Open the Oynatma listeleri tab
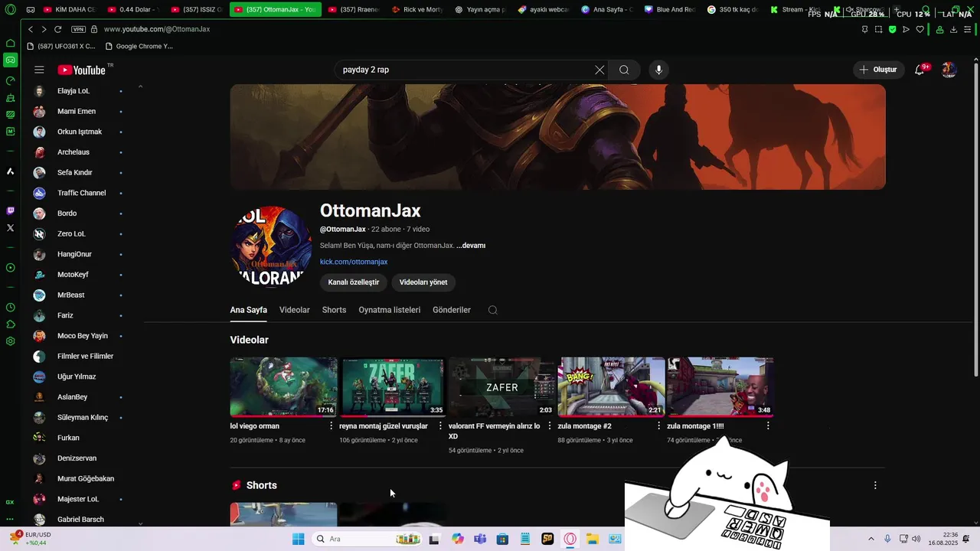Viewport: 980px width, 551px height. point(390,310)
